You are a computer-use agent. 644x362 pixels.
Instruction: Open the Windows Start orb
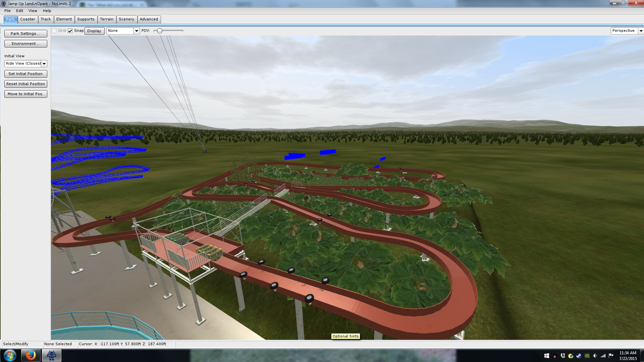(x=10, y=355)
